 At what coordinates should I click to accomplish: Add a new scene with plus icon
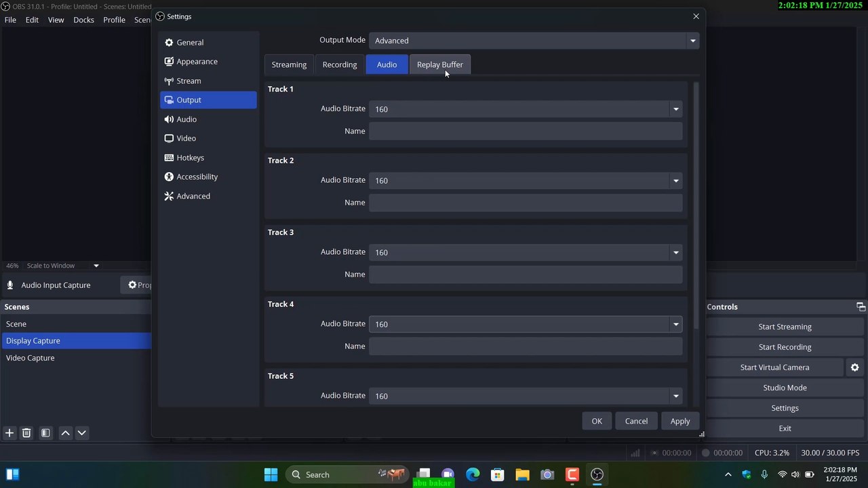[9, 433]
